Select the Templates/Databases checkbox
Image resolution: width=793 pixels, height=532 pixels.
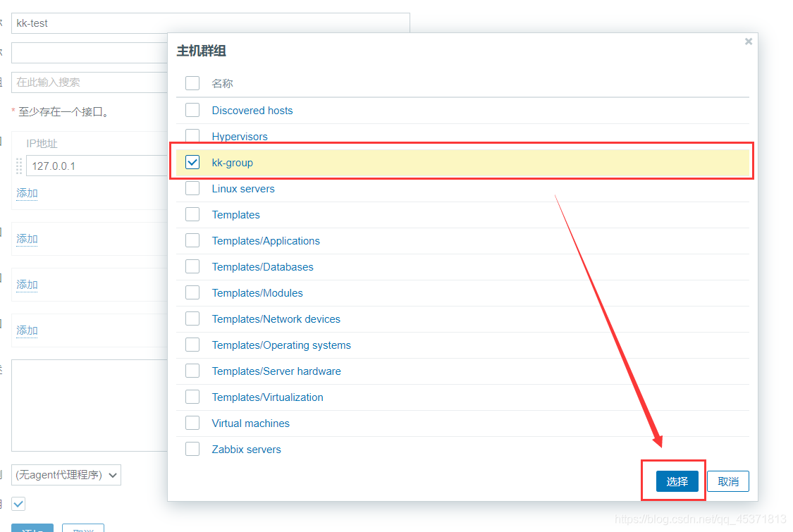tap(192, 266)
